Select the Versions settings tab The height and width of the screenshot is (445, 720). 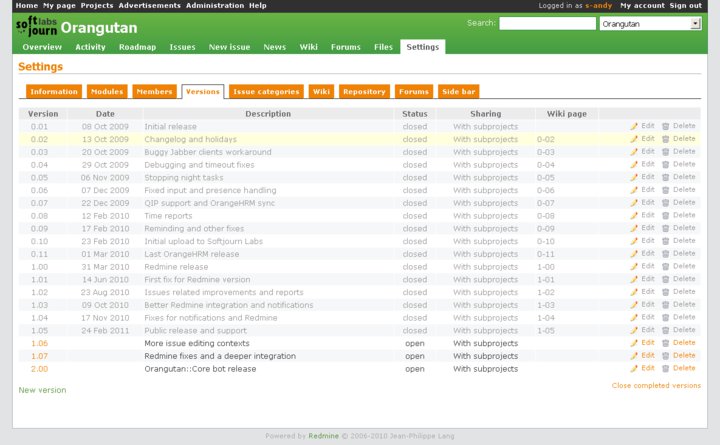(202, 91)
